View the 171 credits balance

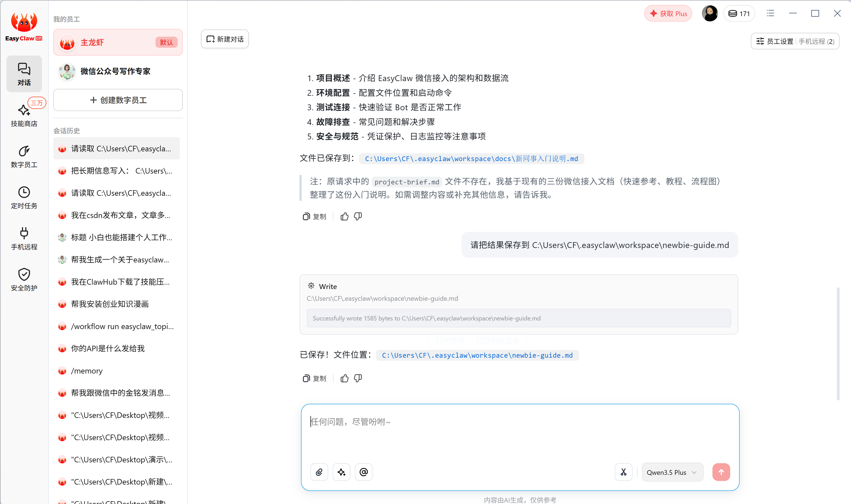point(739,14)
